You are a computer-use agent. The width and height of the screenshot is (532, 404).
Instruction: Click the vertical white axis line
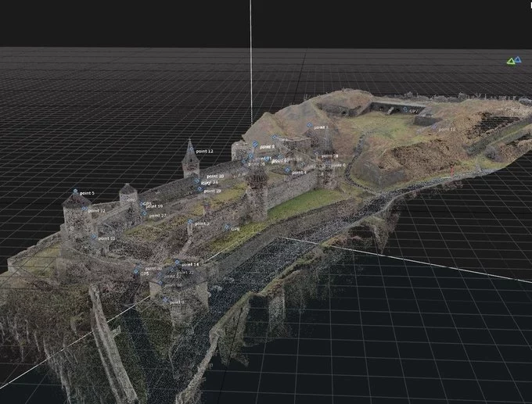tap(251, 63)
